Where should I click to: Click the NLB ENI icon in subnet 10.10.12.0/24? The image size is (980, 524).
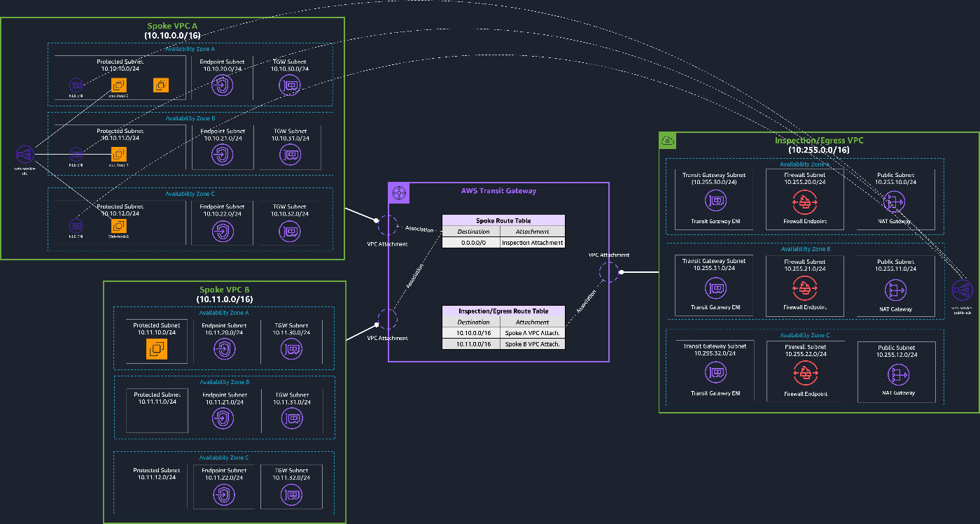tap(76, 226)
